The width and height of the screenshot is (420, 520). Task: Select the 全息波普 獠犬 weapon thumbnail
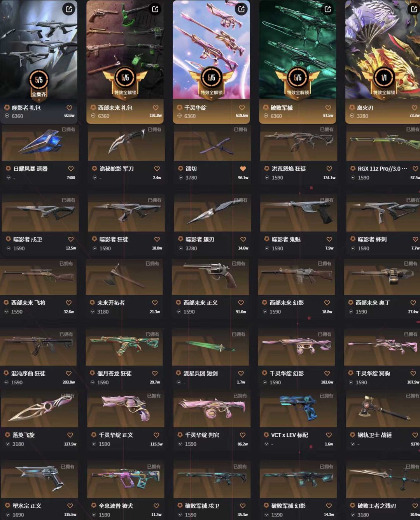pos(126,479)
